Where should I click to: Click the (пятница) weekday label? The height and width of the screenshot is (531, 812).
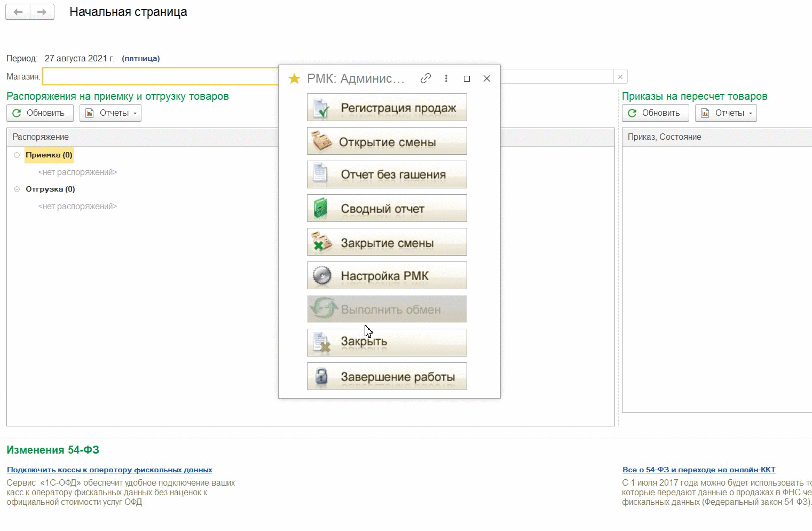pos(141,59)
